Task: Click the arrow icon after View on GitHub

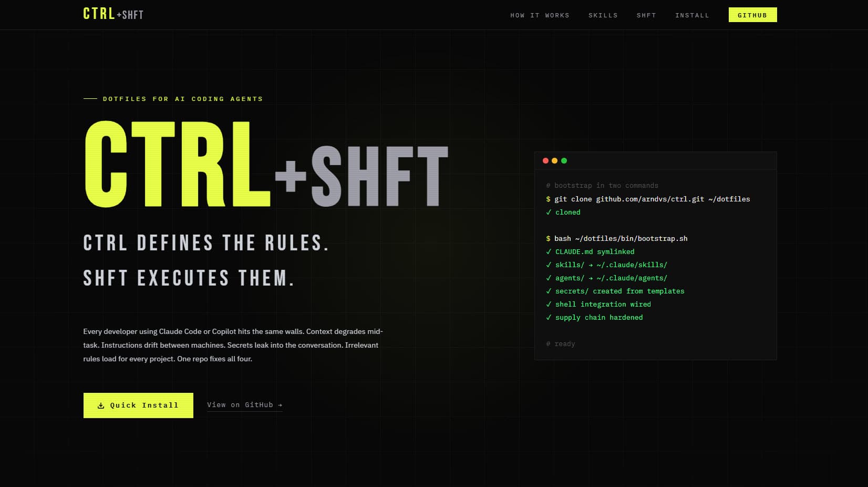Action: click(280, 404)
